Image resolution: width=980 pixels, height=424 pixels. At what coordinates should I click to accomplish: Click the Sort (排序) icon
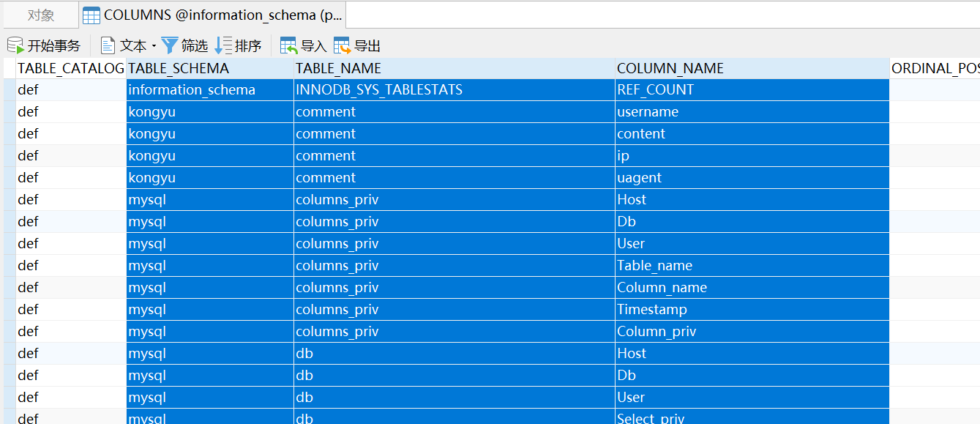[223, 45]
